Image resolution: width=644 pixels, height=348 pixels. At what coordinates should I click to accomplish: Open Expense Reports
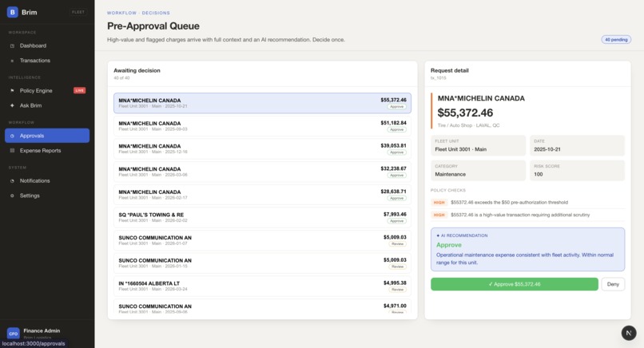point(47,151)
